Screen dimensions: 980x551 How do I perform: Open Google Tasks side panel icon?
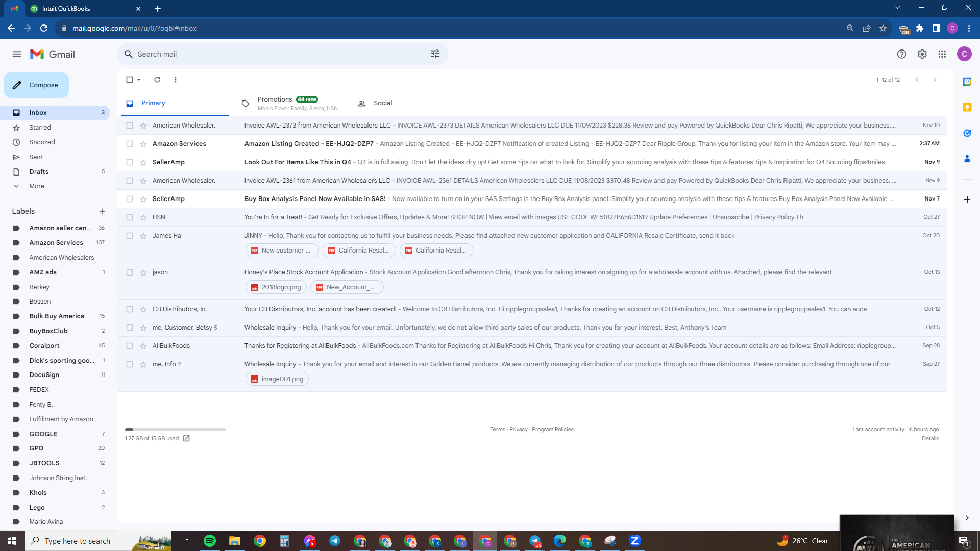click(967, 133)
